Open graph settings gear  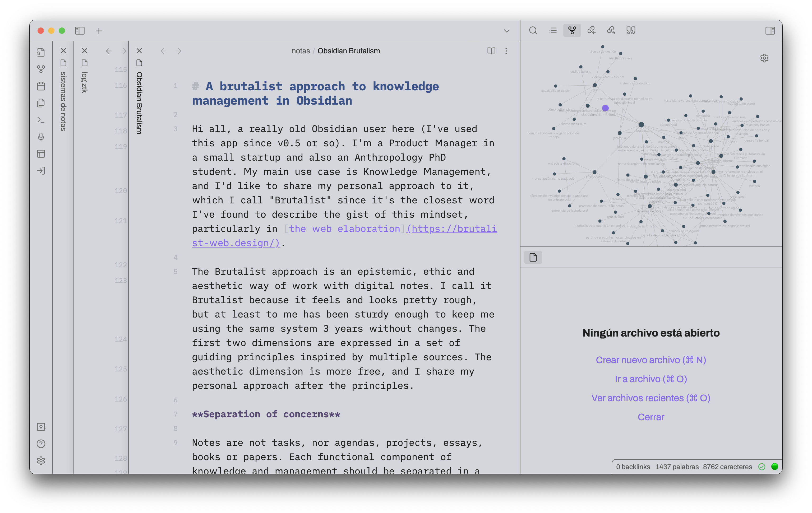click(764, 58)
